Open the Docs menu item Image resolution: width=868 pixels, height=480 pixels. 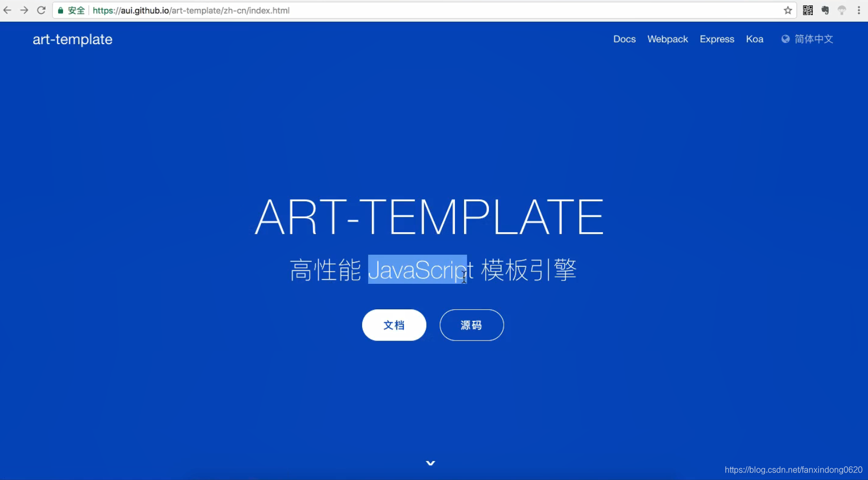click(624, 39)
